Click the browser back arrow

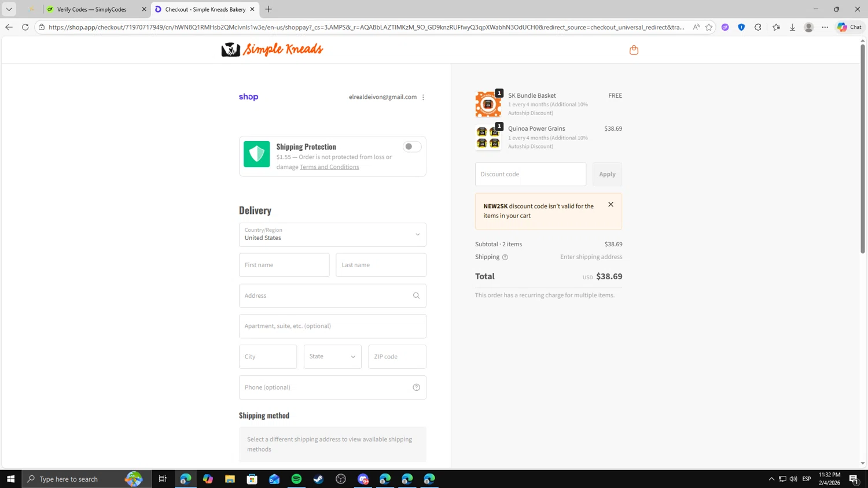coord(9,27)
